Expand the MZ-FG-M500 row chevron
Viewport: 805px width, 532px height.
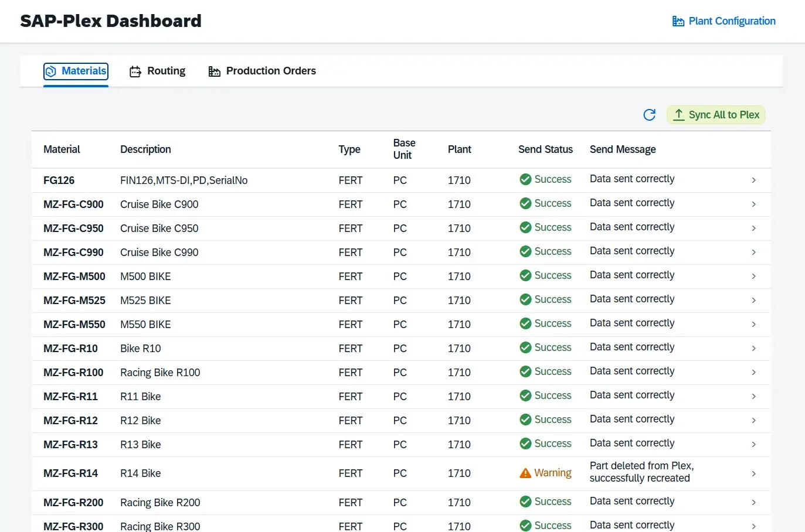coord(754,276)
